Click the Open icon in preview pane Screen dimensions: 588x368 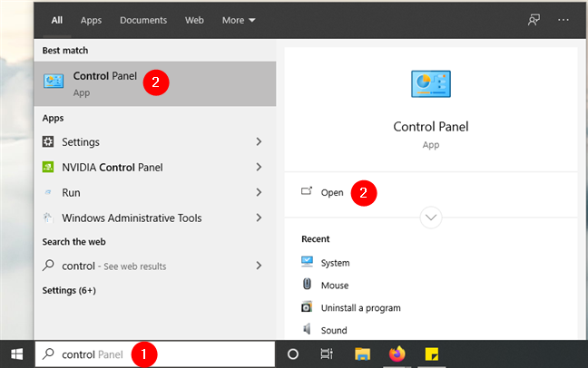(307, 191)
